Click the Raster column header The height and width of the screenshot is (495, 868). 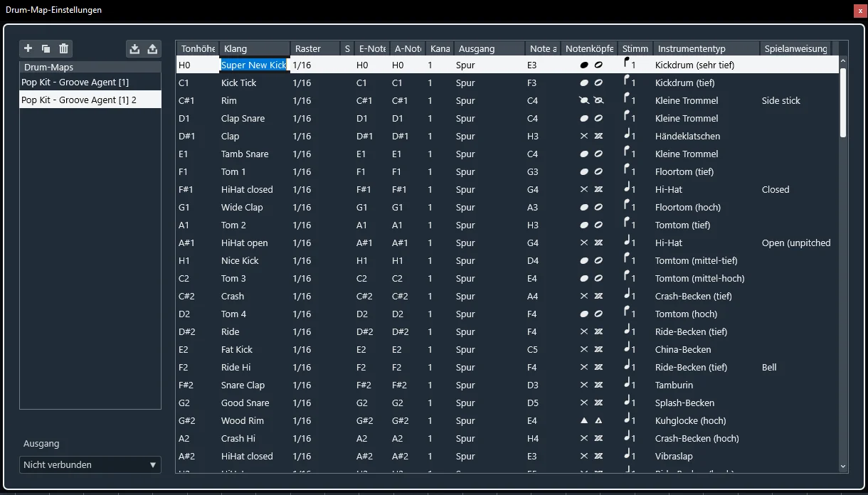coord(316,48)
